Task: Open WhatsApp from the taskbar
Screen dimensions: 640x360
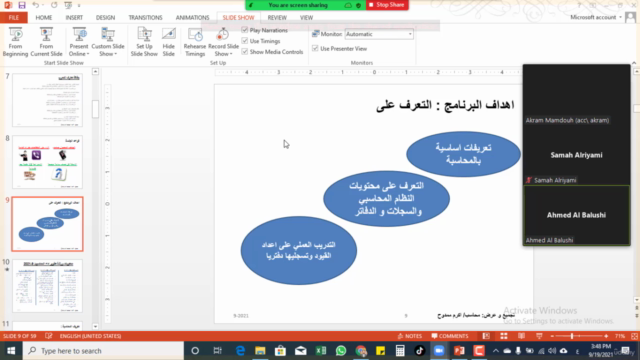Action: [341, 351]
